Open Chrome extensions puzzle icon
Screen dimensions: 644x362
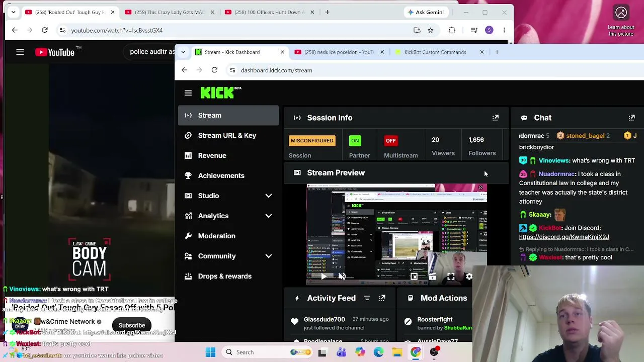(x=452, y=30)
